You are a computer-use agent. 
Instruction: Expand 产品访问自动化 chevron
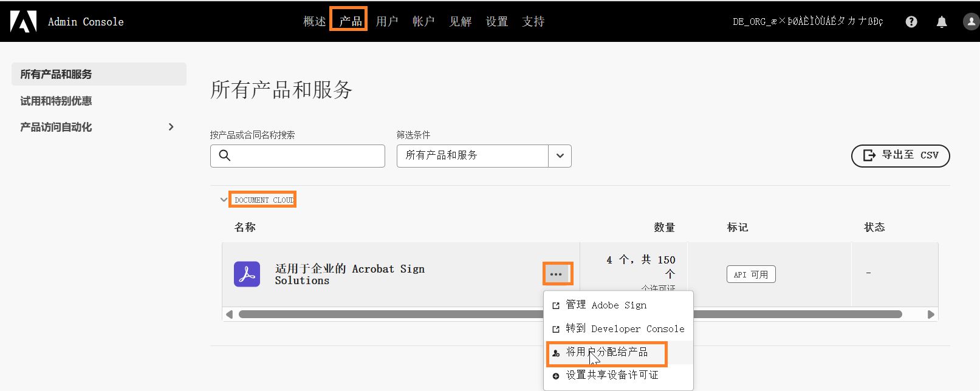click(171, 127)
